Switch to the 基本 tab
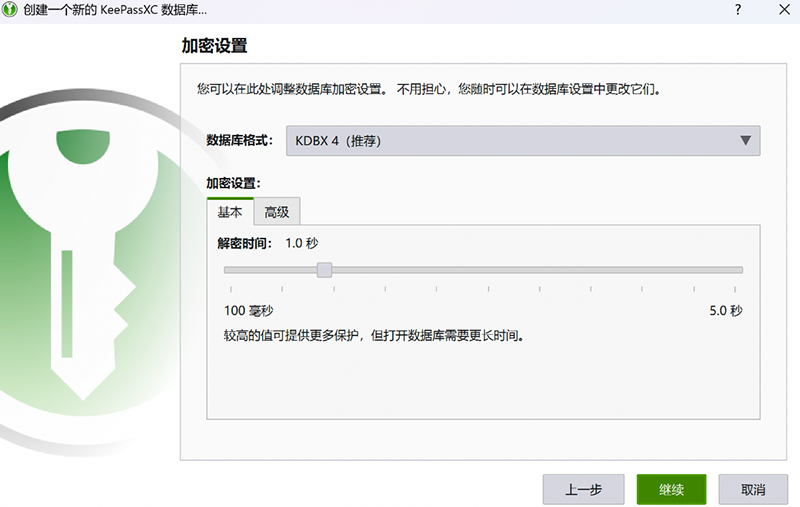The height and width of the screenshot is (507, 800). 230,212
